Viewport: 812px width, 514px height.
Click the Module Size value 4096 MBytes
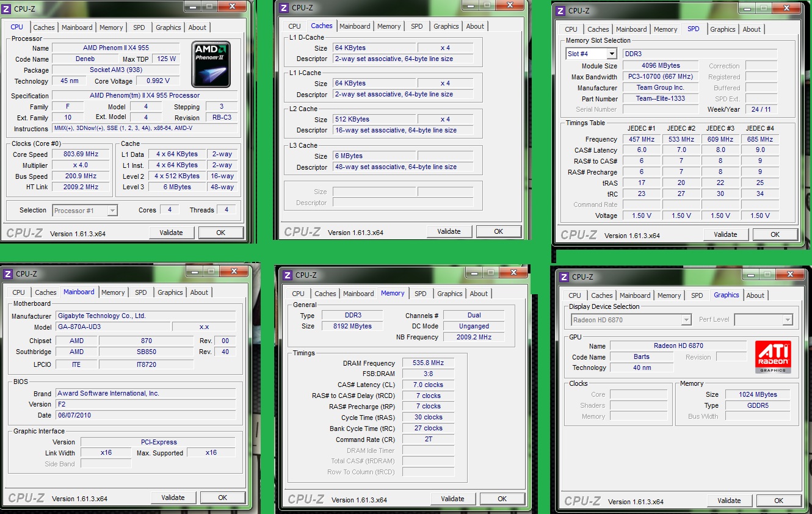[661, 65]
